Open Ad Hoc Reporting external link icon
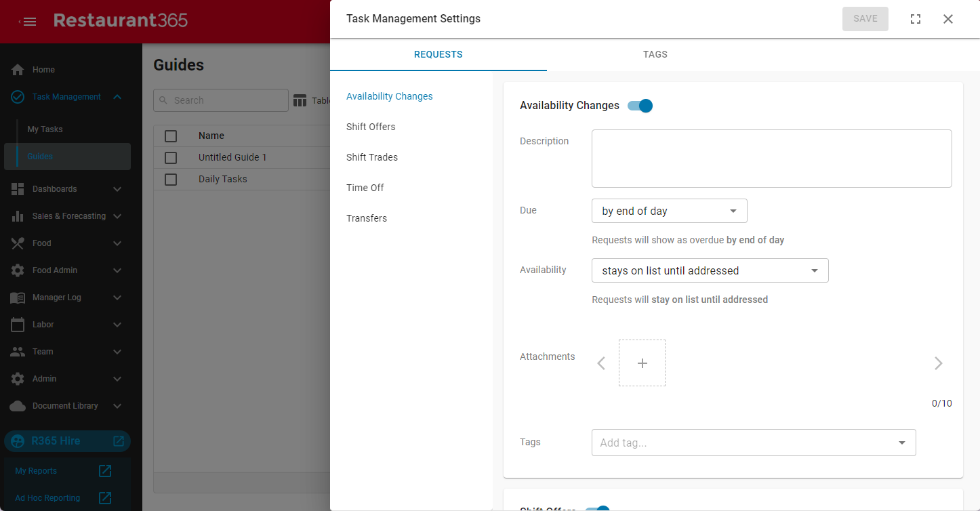Image resolution: width=980 pixels, height=511 pixels. [105, 498]
